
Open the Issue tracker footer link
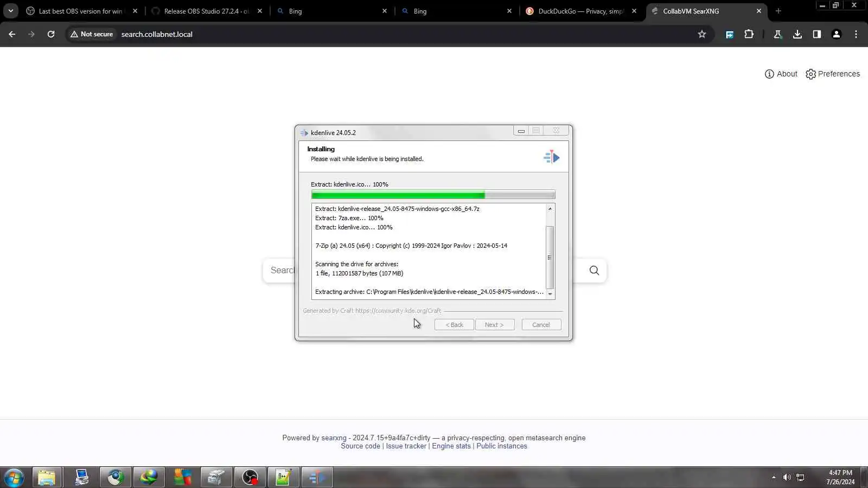[406, 446]
